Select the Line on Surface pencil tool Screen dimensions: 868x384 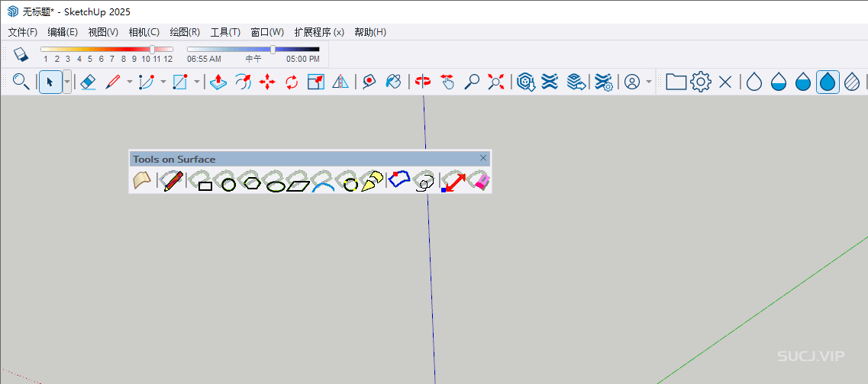pyautogui.click(x=173, y=181)
